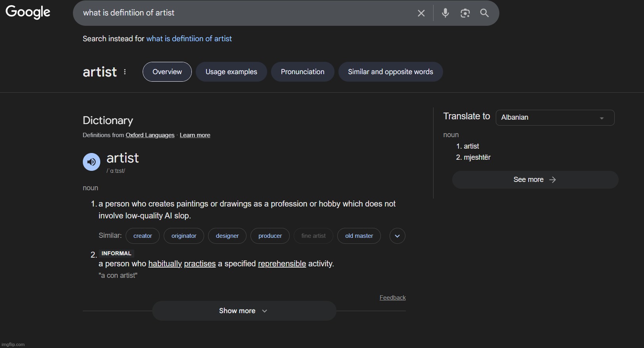The image size is (644, 348).
Task: Follow the original misspelled search link
Action: click(x=189, y=39)
